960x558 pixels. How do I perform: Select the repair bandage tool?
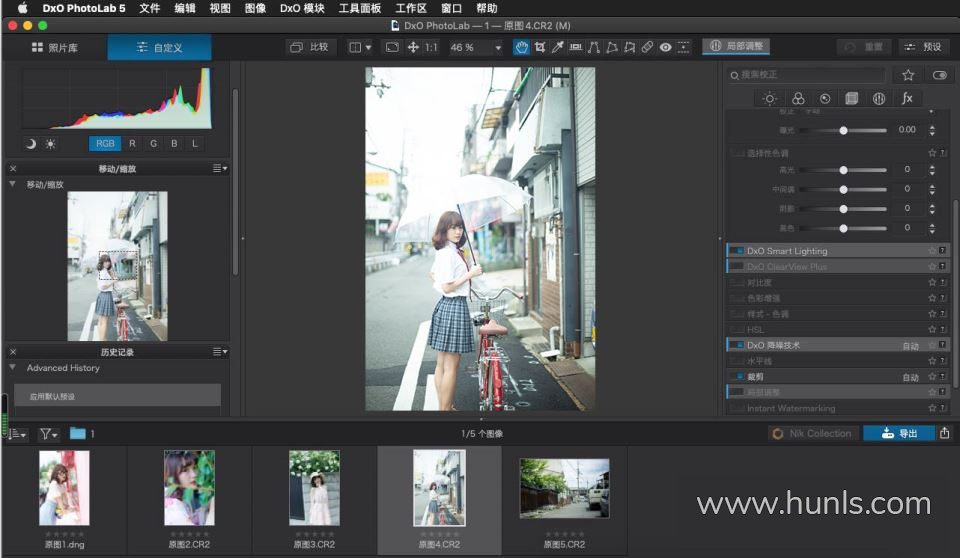pyautogui.click(x=647, y=47)
